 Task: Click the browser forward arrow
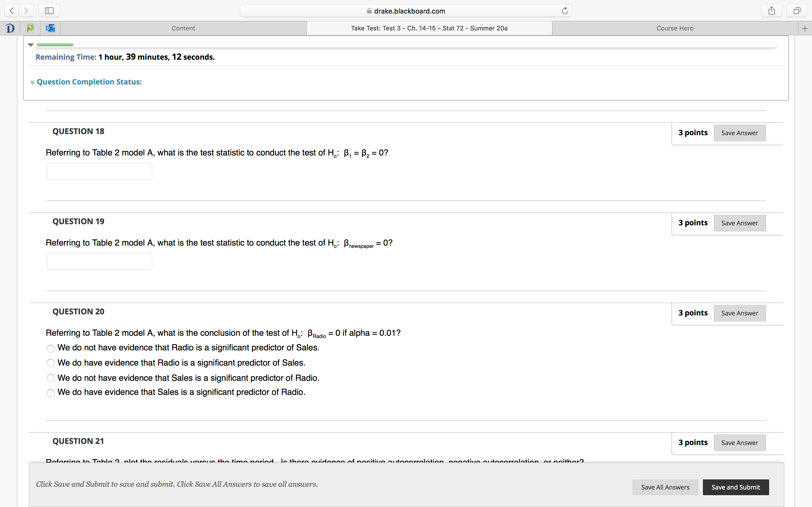point(26,11)
